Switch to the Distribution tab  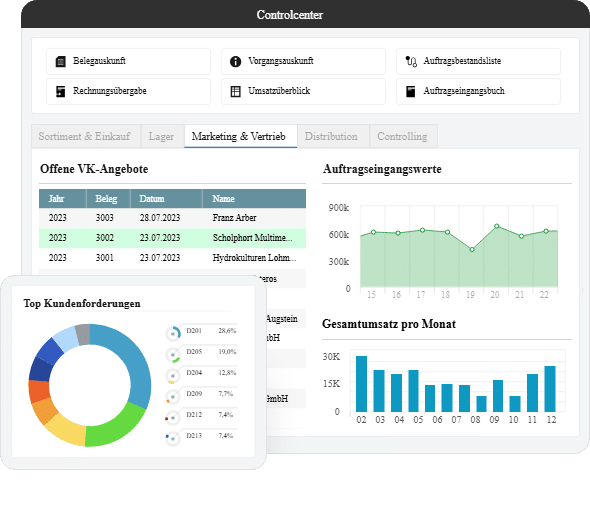click(x=333, y=136)
